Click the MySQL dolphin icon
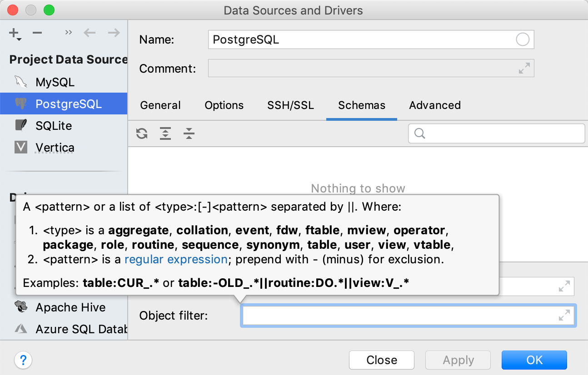This screenshot has width=588, height=375. coord(20,82)
